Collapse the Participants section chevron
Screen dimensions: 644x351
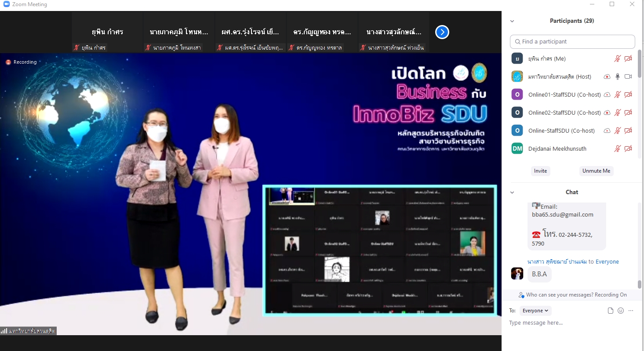[x=512, y=21]
